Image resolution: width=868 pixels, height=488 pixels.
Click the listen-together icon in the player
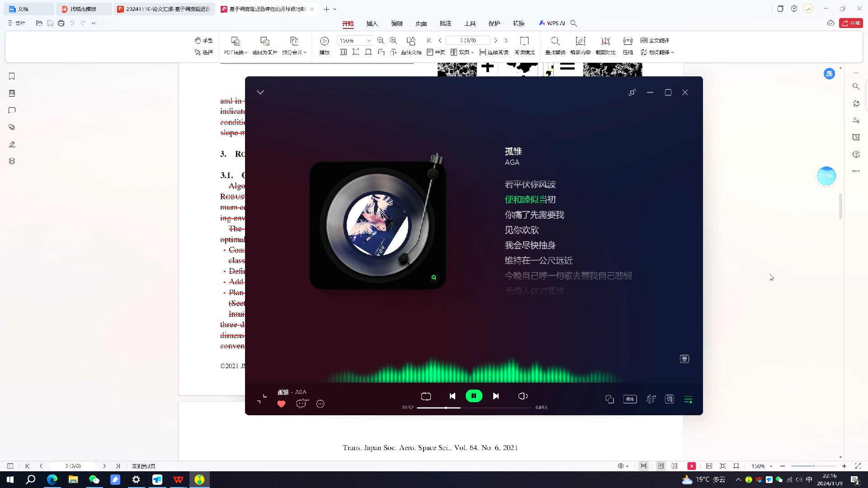(x=609, y=399)
